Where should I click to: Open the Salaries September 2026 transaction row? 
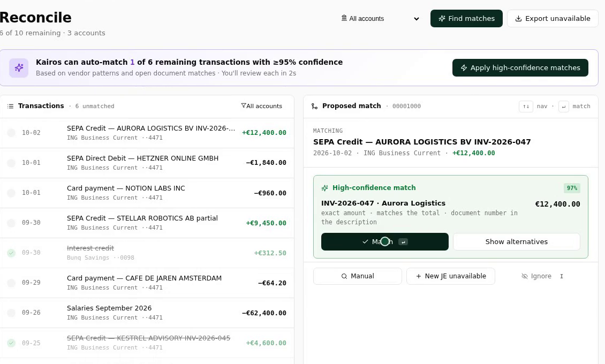click(147, 313)
